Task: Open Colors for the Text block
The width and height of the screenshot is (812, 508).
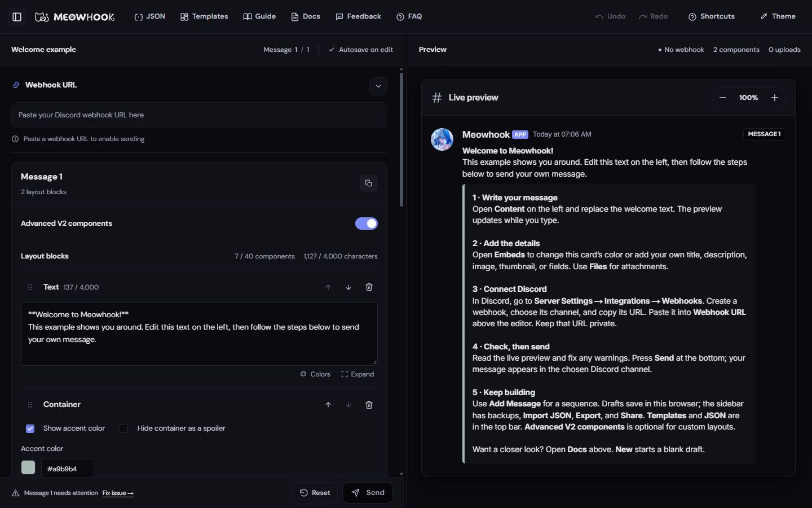Action: 315,374
